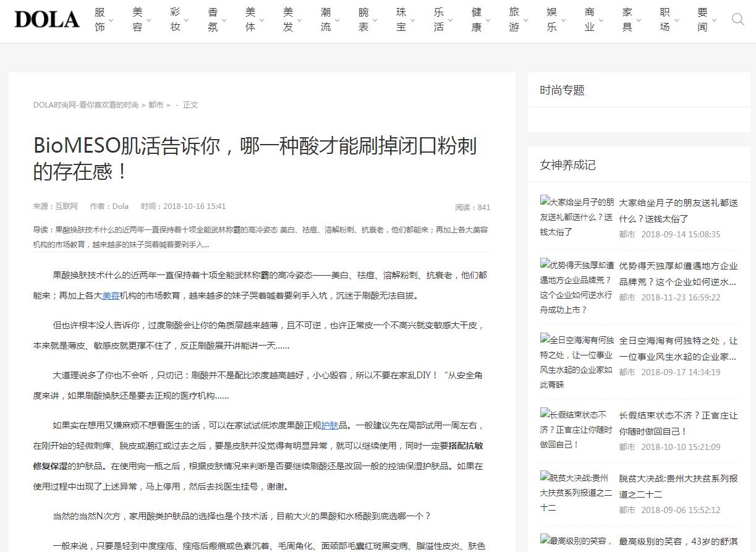The image size is (756, 552).
Task: Click the publish time 2018-10-16 15:41
Action: tap(184, 206)
